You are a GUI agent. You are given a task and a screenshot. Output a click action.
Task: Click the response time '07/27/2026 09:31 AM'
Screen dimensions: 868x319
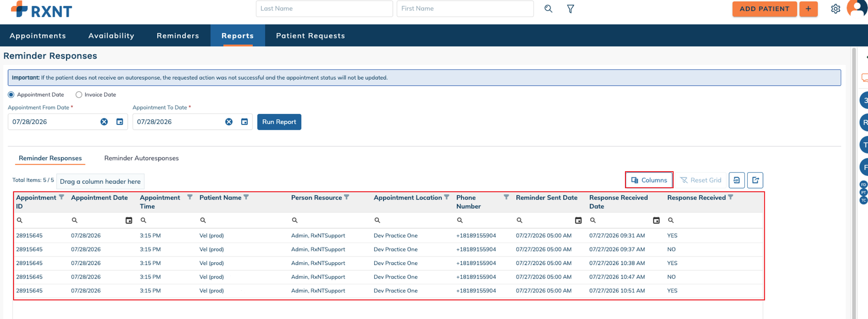(617, 235)
